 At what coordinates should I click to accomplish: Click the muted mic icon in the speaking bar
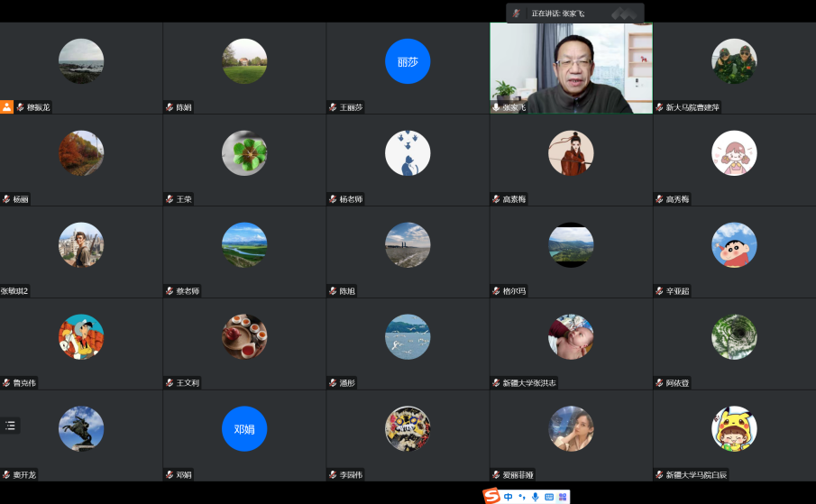pyautogui.click(x=517, y=14)
